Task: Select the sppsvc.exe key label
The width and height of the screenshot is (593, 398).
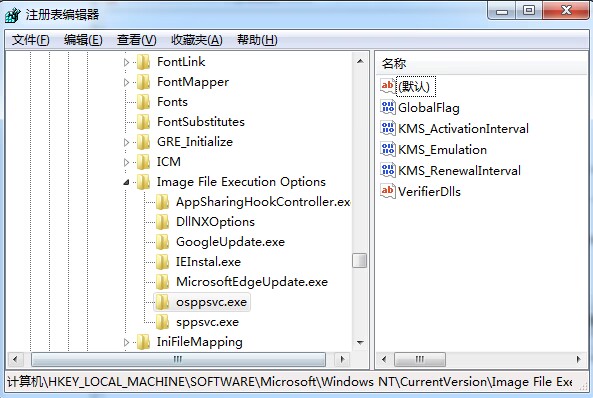Action: click(x=208, y=322)
